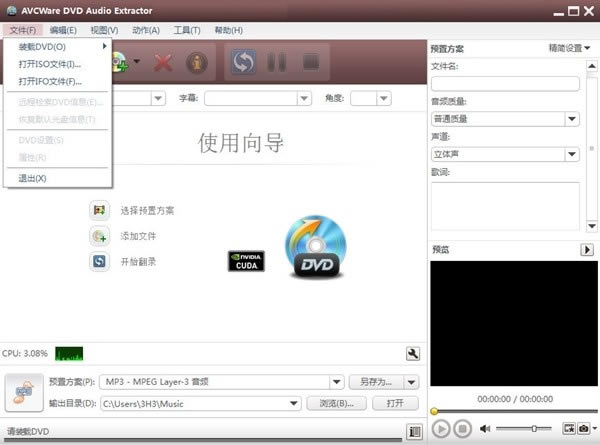Choose 装载DVD(O) submenu entry
This screenshot has width=600, height=445.
57,47
